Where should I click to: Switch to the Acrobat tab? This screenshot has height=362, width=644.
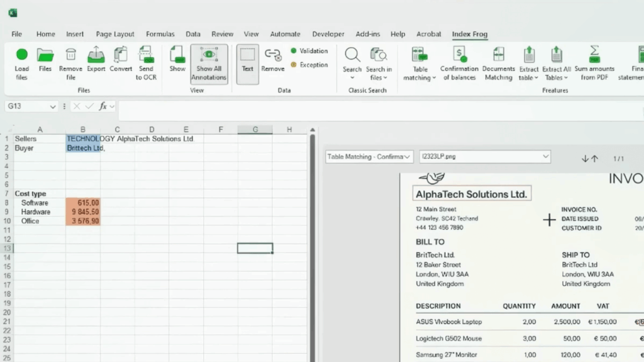[428, 34]
